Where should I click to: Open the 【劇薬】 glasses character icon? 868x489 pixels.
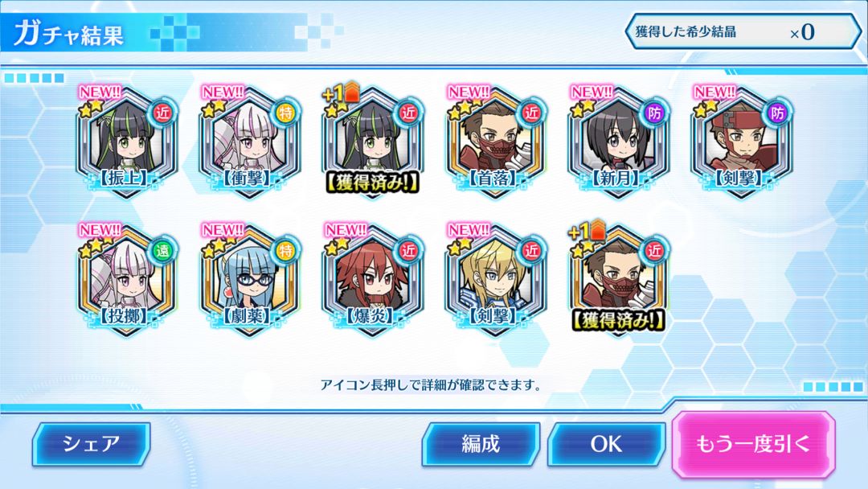coord(249,280)
